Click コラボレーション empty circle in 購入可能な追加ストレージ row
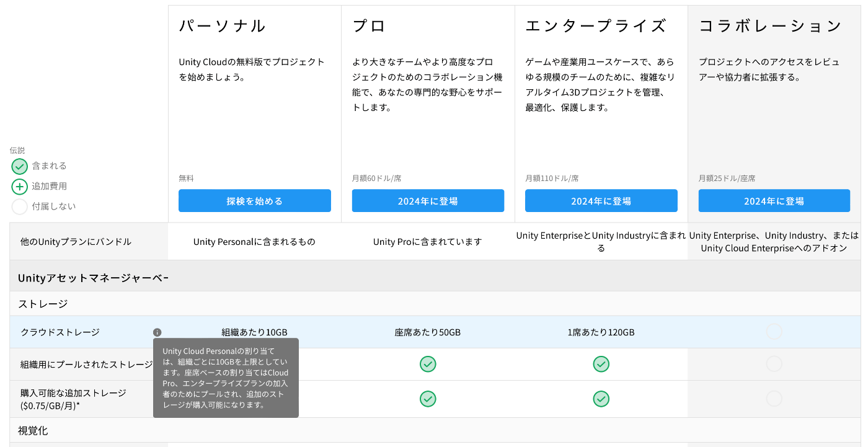The width and height of the screenshot is (868, 447). click(x=774, y=399)
